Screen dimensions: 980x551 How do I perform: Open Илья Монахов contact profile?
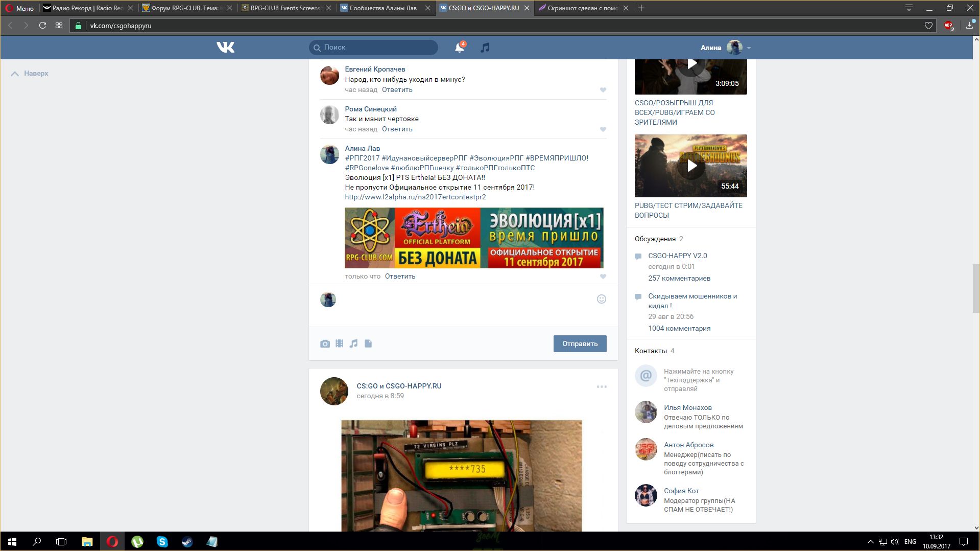pyautogui.click(x=687, y=407)
